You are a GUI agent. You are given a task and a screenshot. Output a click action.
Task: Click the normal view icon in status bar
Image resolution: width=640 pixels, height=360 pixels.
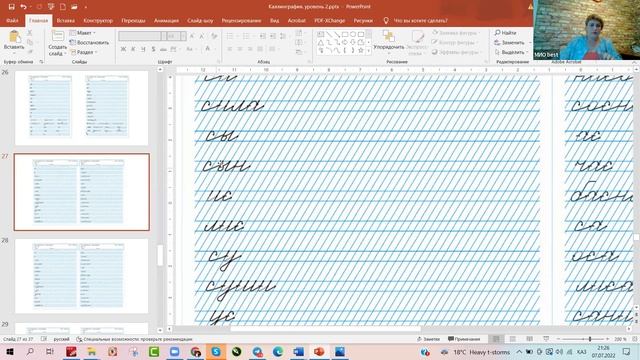(496, 339)
